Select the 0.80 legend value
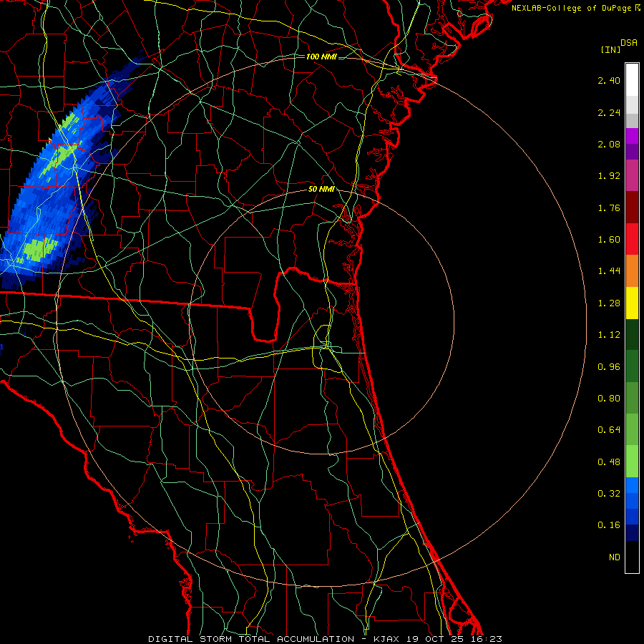The width and height of the screenshot is (644, 644). point(609,399)
